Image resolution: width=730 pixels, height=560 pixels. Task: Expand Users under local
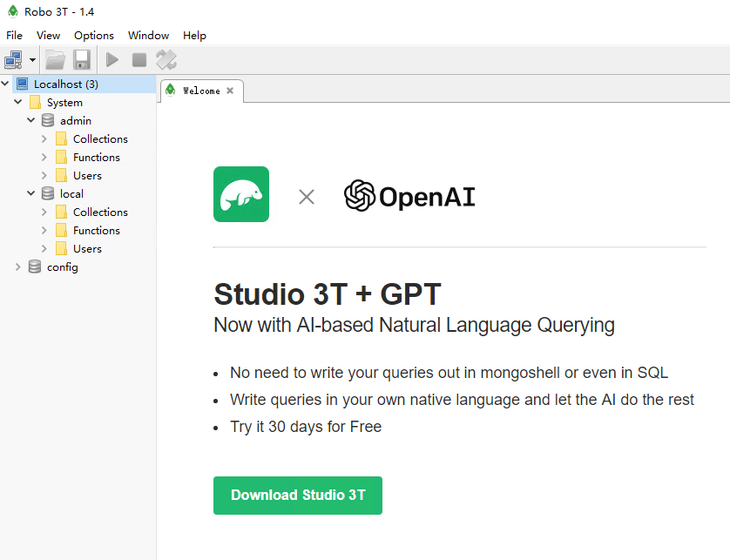44,248
